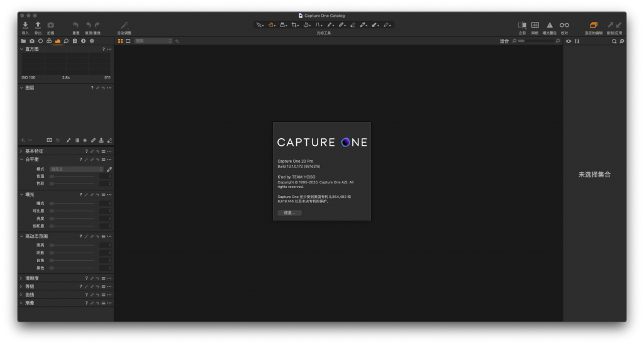Open the Output gear tool tab
This screenshot has width=644, height=345.
pyautogui.click(x=92, y=41)
